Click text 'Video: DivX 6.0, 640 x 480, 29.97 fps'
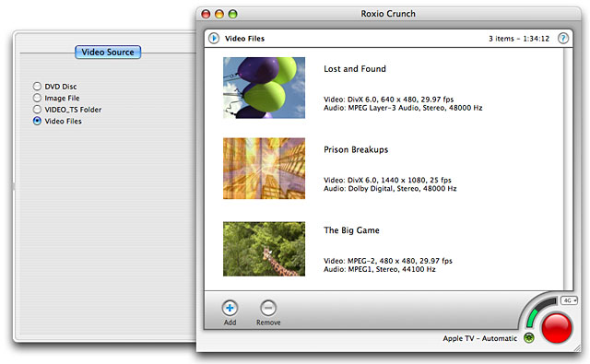590x364 pixels. [x=389, y=100]
